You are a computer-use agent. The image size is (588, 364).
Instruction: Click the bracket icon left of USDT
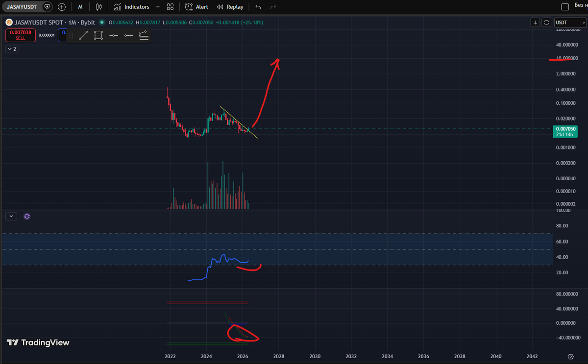pyautogui.click(x=546, y=22)
